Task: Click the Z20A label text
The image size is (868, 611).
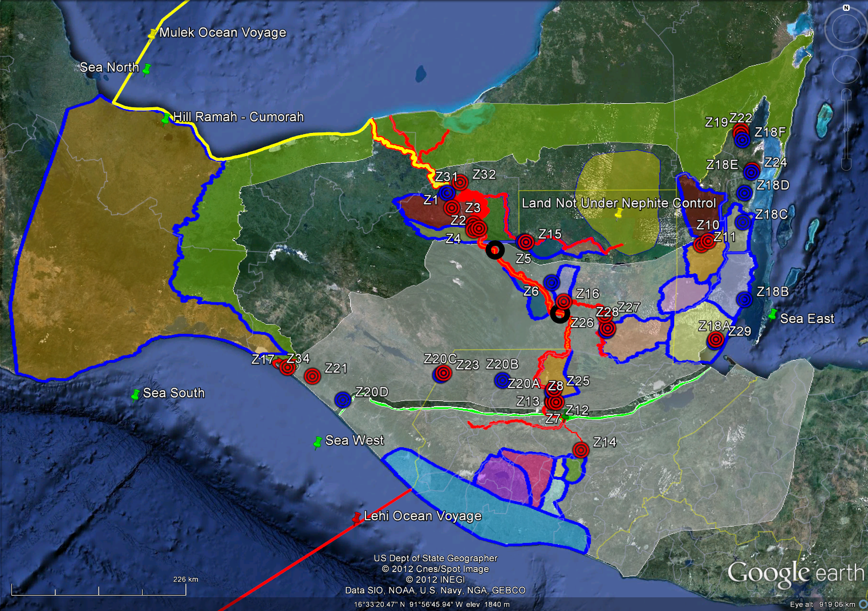Action: point(524,384)
